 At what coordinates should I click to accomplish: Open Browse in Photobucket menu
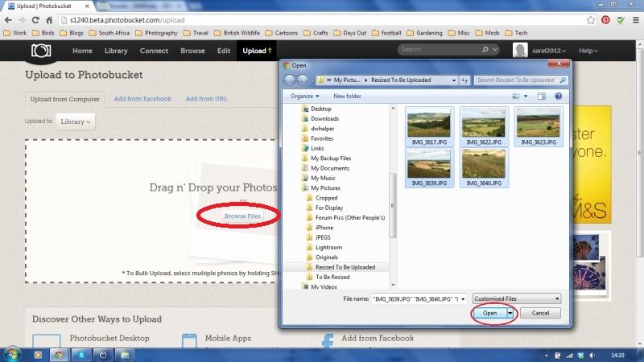click(x=192, y=51)
